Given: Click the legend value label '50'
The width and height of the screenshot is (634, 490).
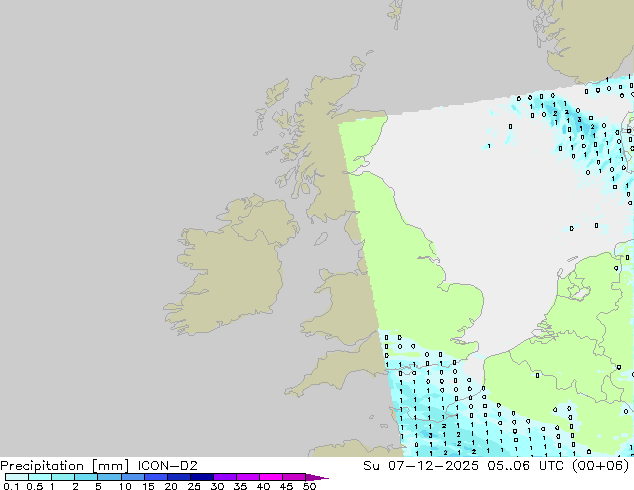Looking at the screenshot, I should coord(310,486).
